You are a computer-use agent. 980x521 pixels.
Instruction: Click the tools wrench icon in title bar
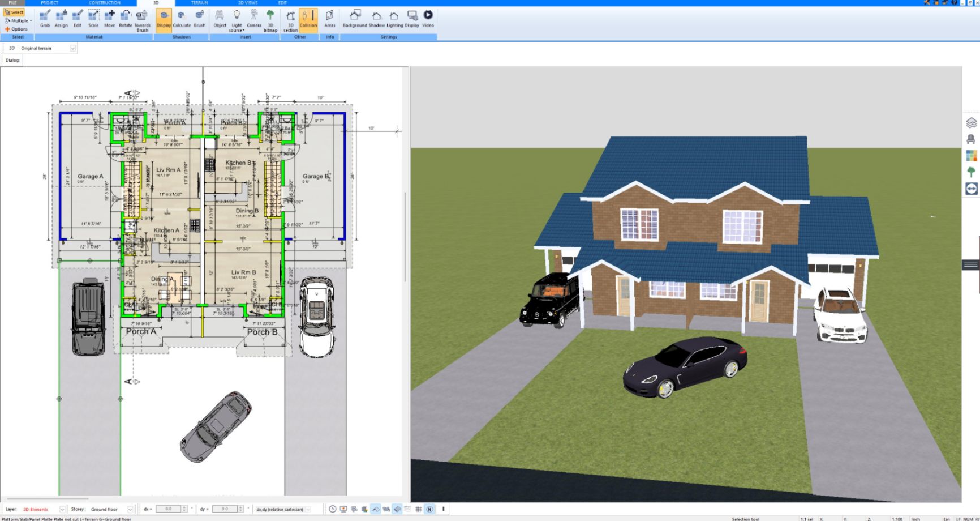927,3
